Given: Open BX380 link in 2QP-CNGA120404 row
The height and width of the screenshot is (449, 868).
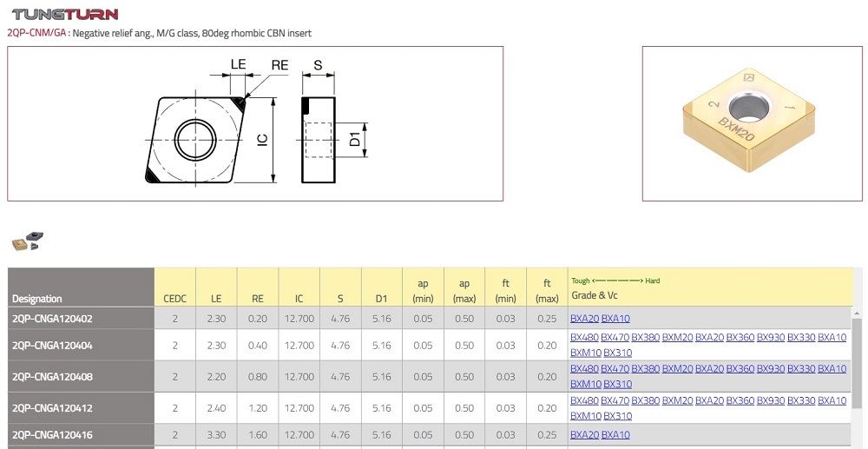Looking at the screenshot, I should pyautogui.click(x=646, y=337).
